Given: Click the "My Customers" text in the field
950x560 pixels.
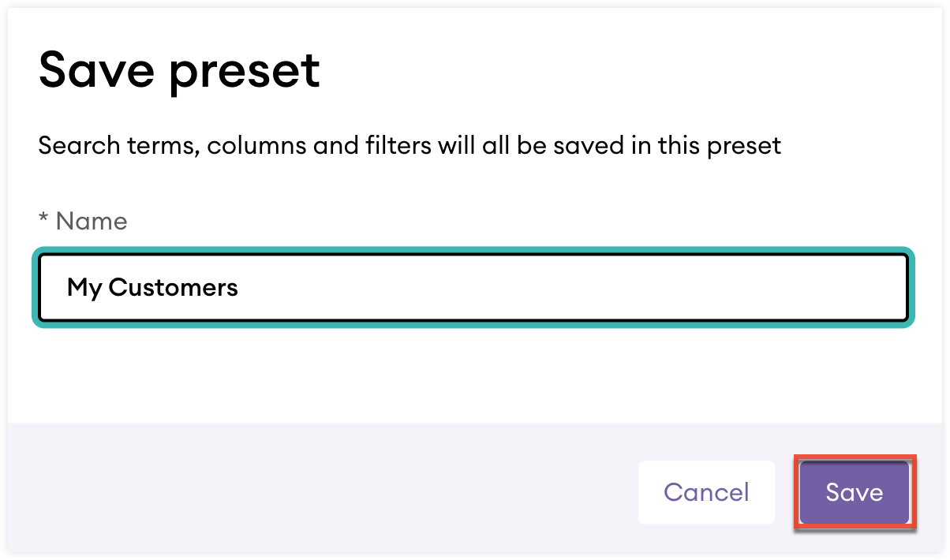Looking at the screenshot, I should [152, 287].
